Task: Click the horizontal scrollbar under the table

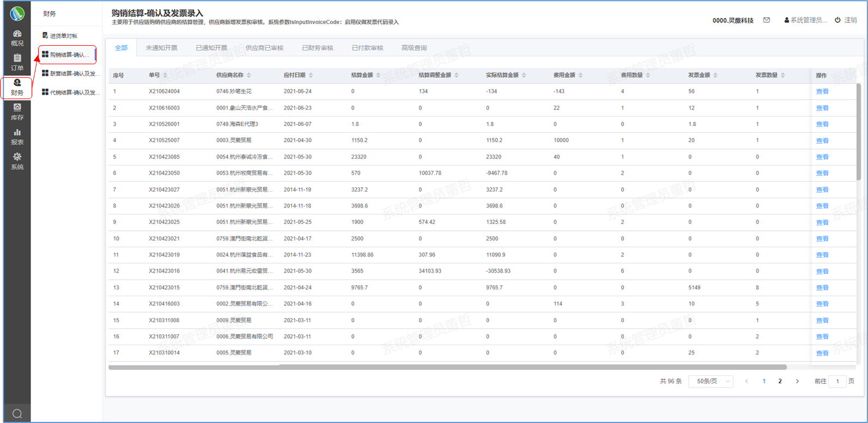Action: point(447,367)
